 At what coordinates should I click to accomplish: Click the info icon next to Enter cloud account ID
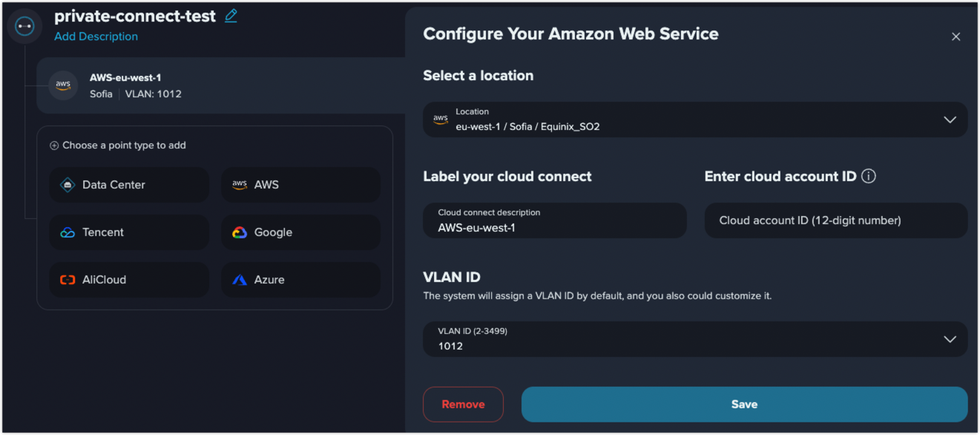point(869,177)
